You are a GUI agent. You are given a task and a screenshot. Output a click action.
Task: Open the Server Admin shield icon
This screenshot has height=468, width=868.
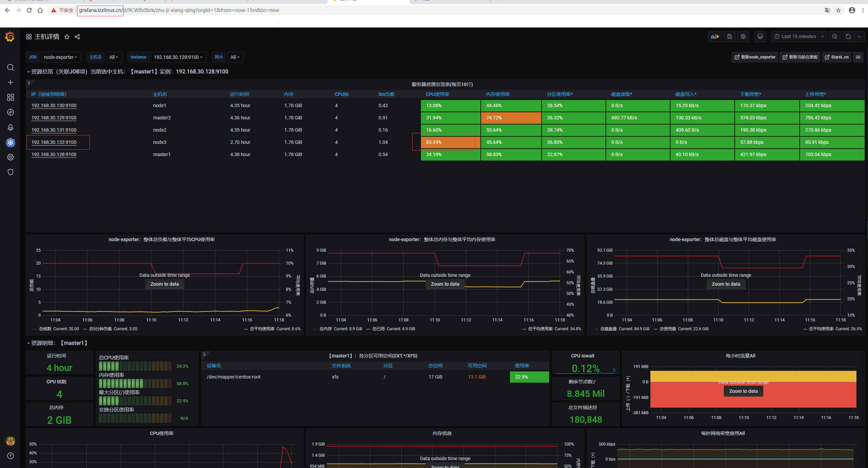(x=11, y=172)
